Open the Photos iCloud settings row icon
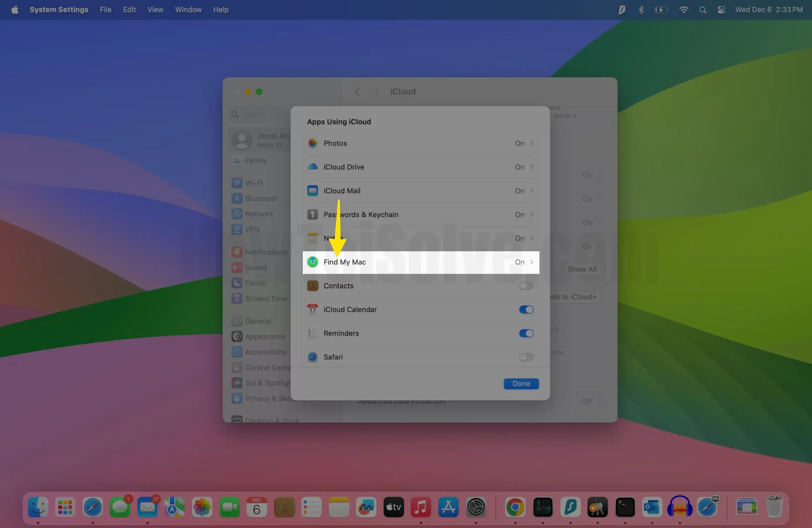The image size is (812, 528). click(312, 143)
